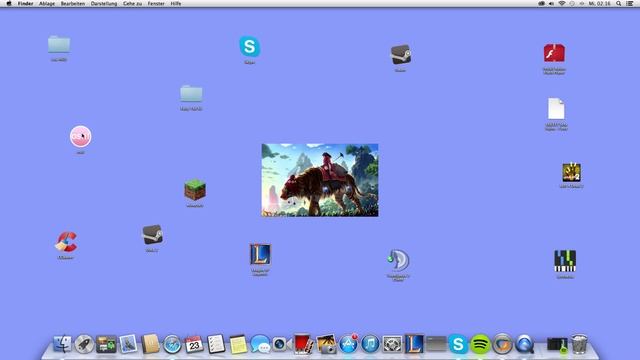Select the TeamSpeak 3 Client desktop icon

click(398, 260)
